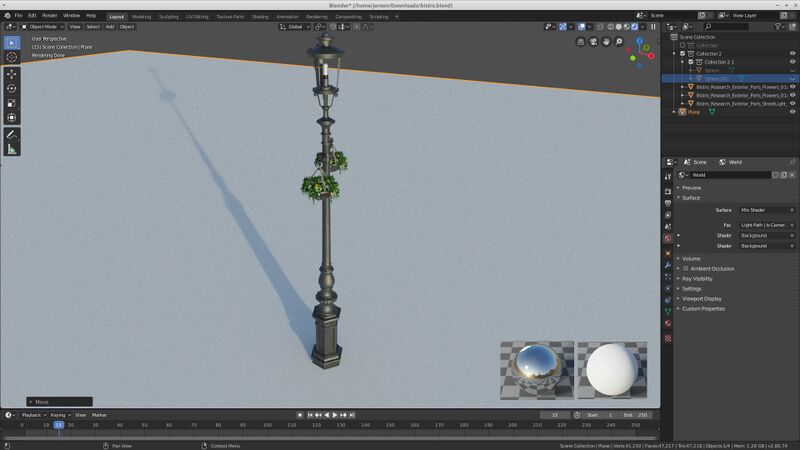Open the Physics properties tab icon
This screenshot has width=800, height=450.
(668, 288)
